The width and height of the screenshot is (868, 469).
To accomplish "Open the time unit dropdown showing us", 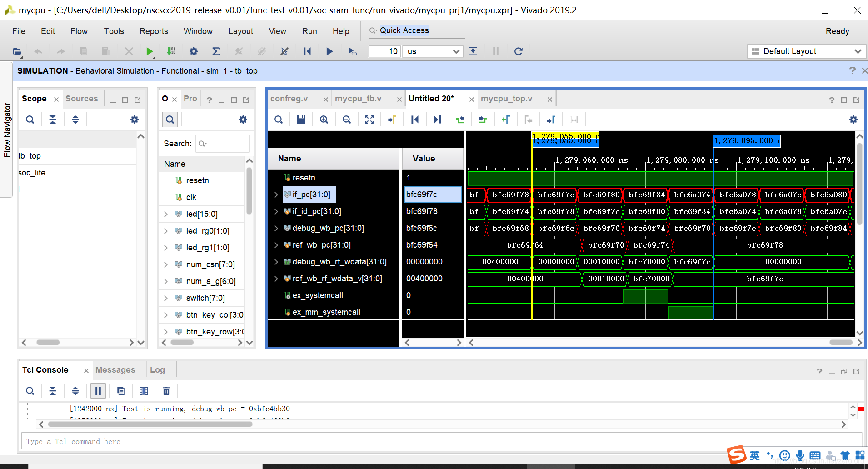I will click(x=434, y=51).
